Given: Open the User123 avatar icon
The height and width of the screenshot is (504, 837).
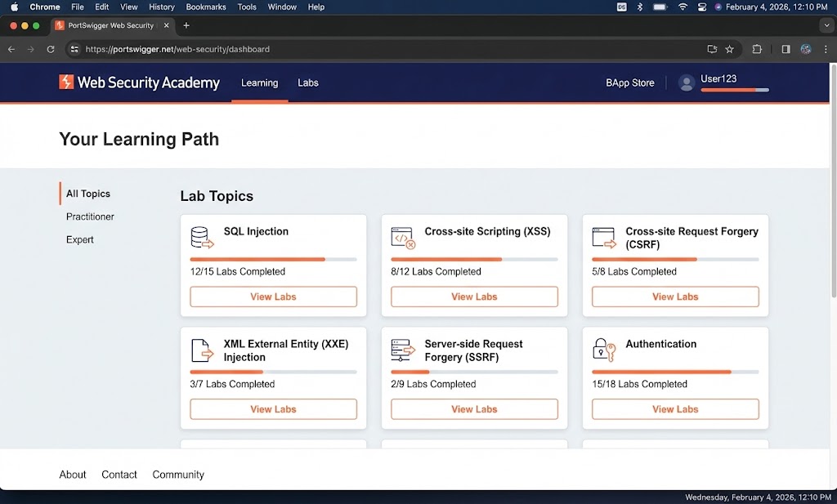Looking at the screenshot, I should tap(685, 82).
